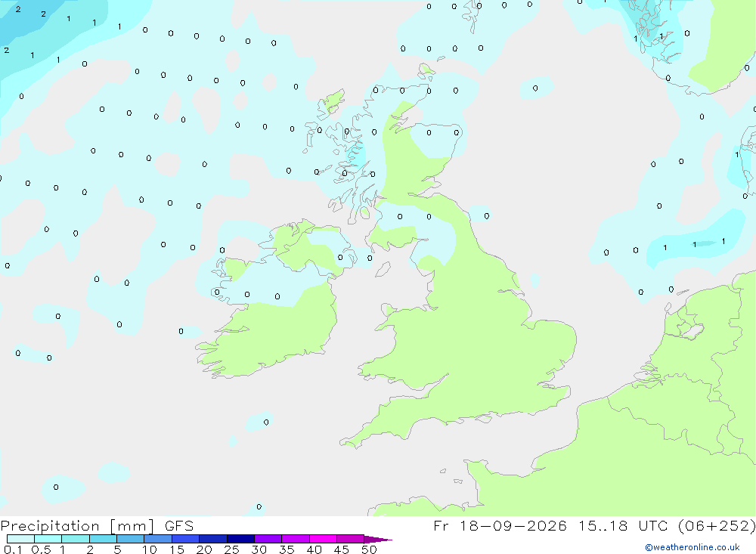The width and height of the screenshot is (756, 554).
Task: Click the legend scale label 0.1
Action: (13, 549)
